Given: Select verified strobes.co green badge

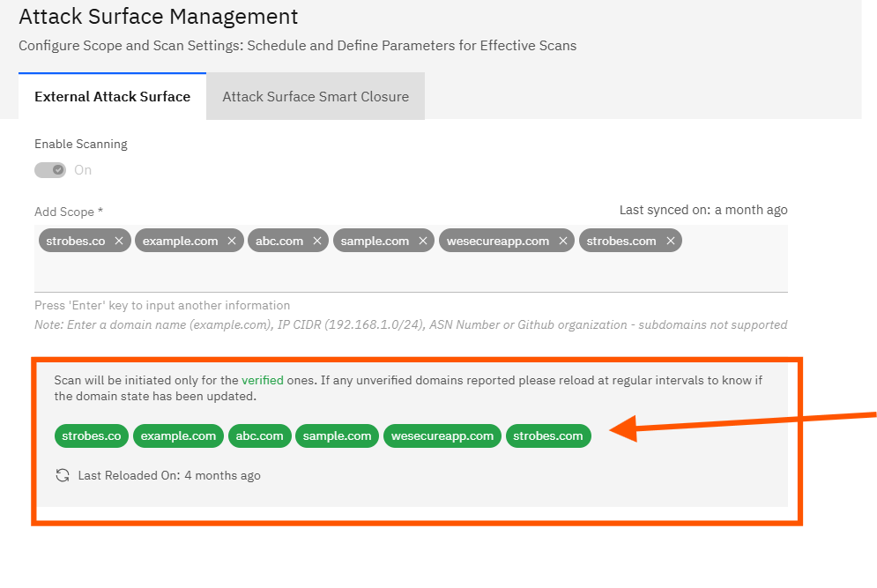Looking at the screenshot, I should click(92, 435).
